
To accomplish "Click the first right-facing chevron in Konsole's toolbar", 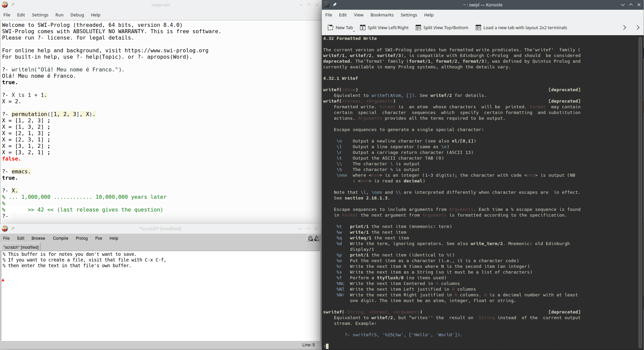I will (624, 27).
